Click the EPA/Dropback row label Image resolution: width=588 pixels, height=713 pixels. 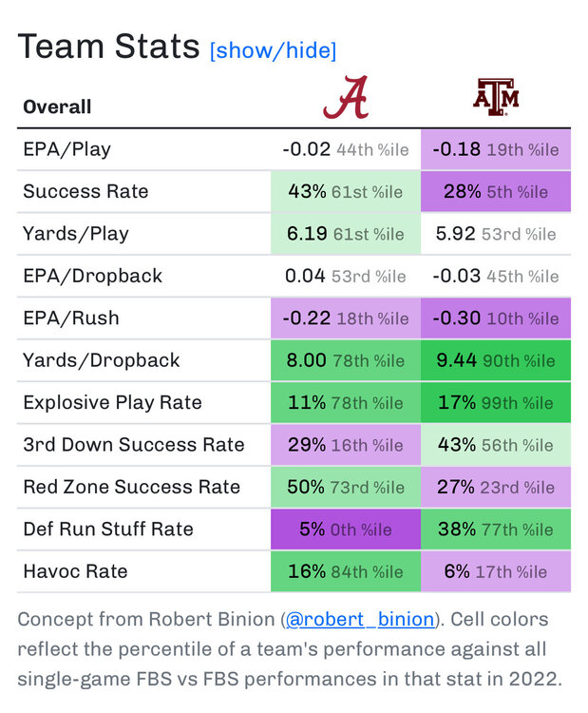pos(93,276)
